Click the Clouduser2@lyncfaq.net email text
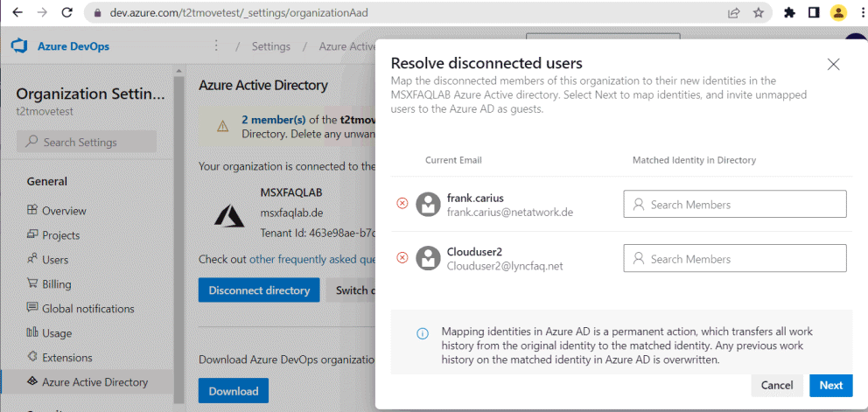This screenshot has width=868, height=412. point(505,267)
